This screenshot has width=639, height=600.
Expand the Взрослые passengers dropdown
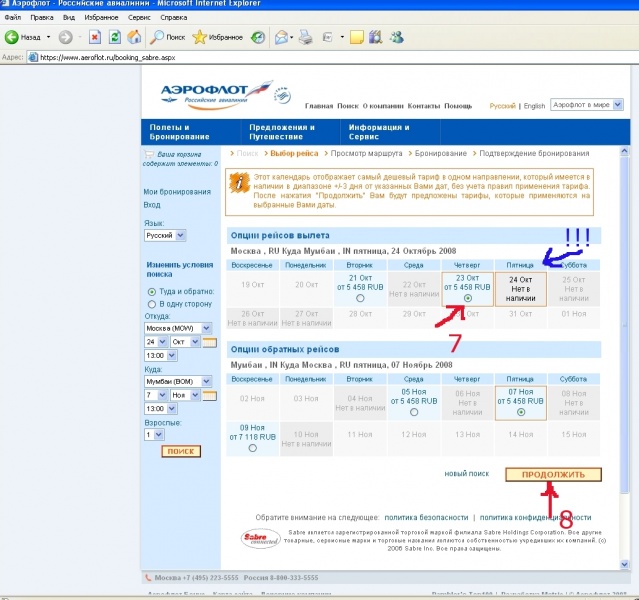pos(157,435)
